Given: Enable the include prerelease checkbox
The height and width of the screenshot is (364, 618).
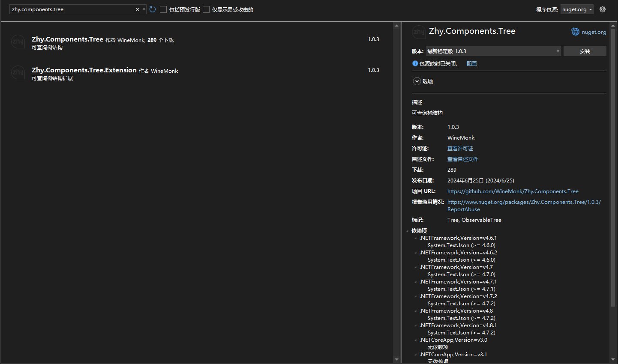Looking at the screenshot, I should 163,9.
